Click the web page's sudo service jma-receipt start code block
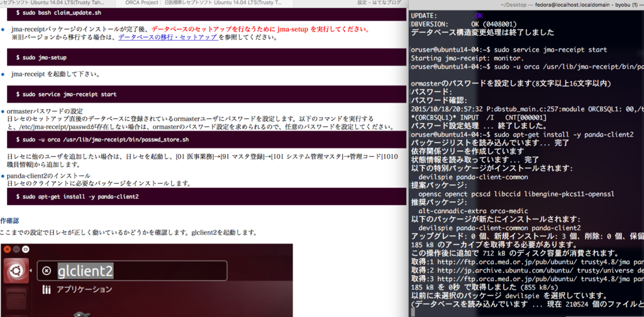Screen dimensions: 644x317 click(x=206, y=94)
